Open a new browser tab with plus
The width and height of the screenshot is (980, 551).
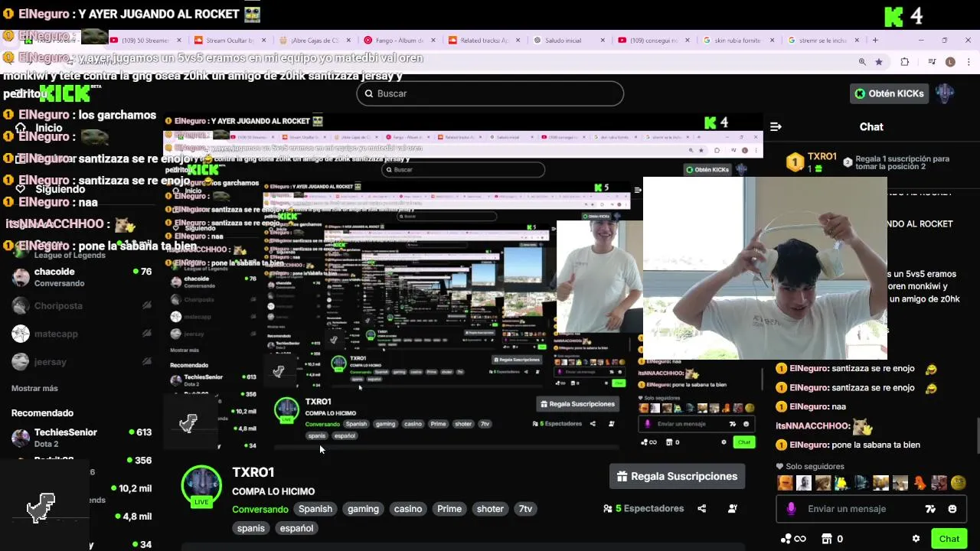(875, 41)
